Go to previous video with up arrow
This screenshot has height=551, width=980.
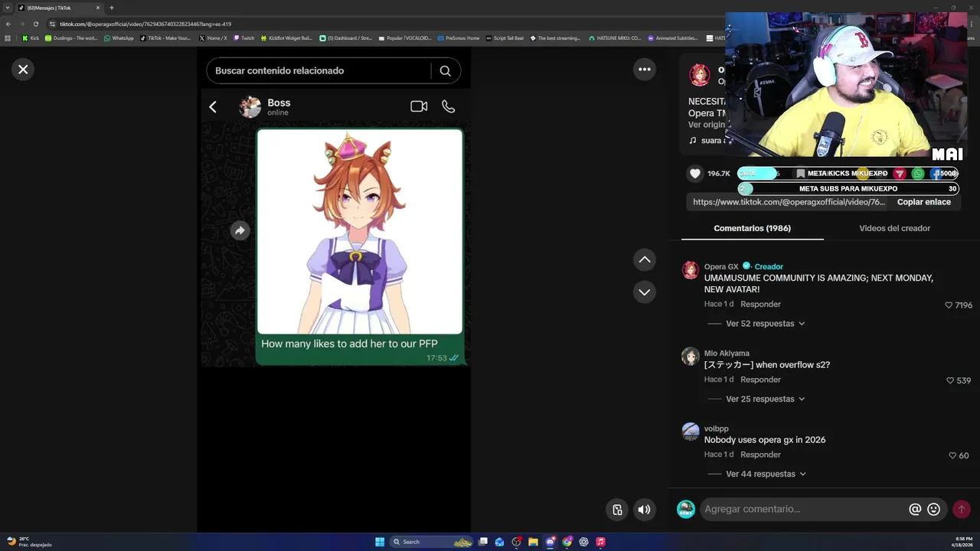pyautogui.click(x=645, y=260)
